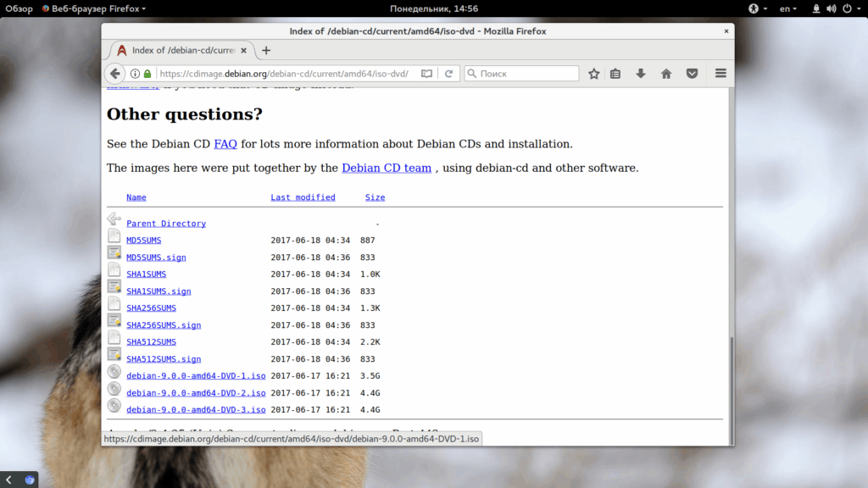Open the Firefox hamburger menu
This screenshot has height=488, width=868.
pyautogui.click(x=721, y=73)
